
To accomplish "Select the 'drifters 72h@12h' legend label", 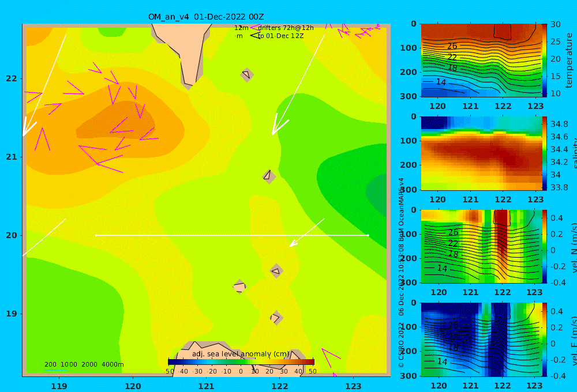I will [x=286, y=28].
